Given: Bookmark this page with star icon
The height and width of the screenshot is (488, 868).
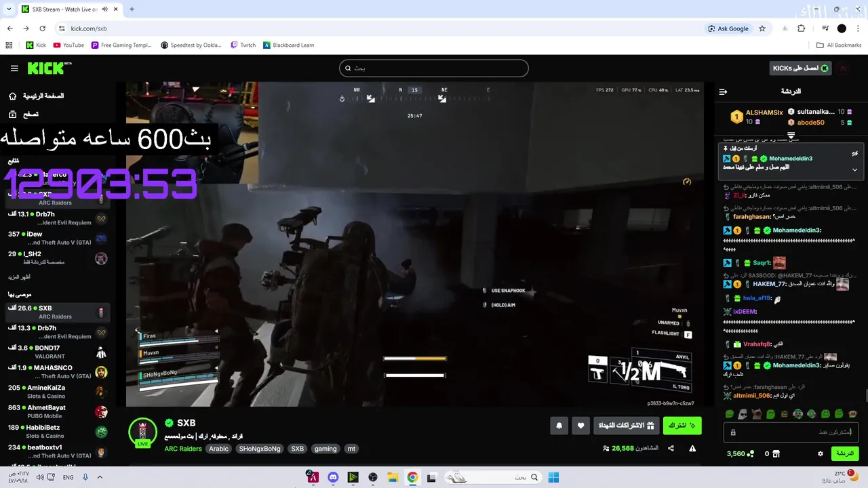Looking at the screenshot, I should pos(762,28).
